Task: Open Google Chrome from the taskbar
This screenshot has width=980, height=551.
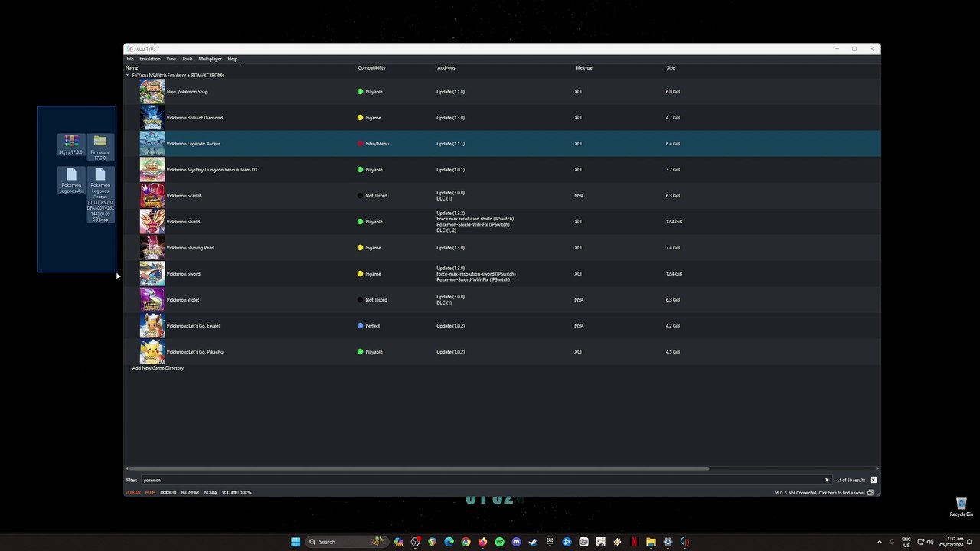Action: (465, 542)
